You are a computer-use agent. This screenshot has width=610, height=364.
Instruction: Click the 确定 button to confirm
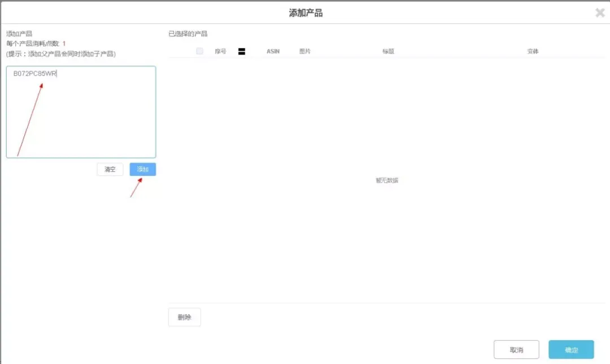click(571, 350)
